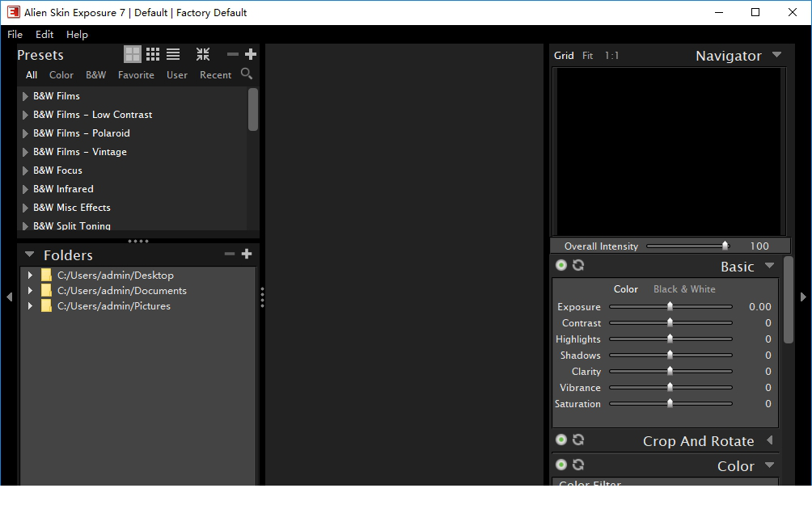
Task: Collapse the Folders panel triangle
Action: tap(29, 254)
